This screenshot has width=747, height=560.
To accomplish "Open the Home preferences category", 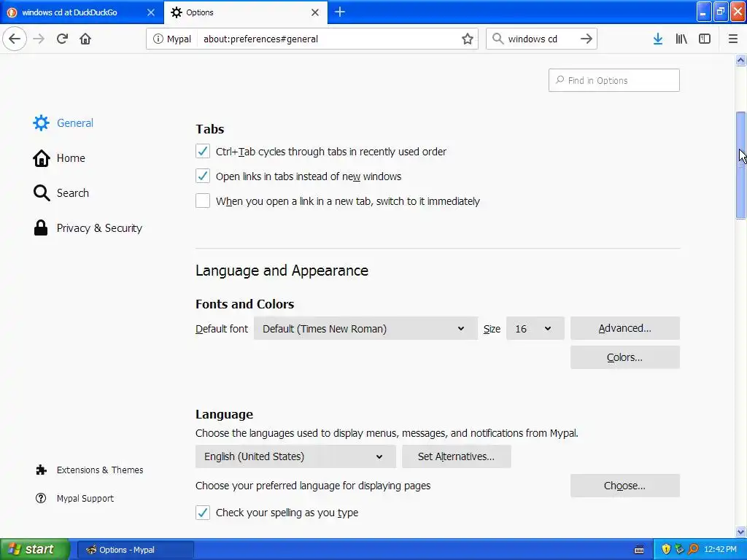I will (x=59, y=158).
